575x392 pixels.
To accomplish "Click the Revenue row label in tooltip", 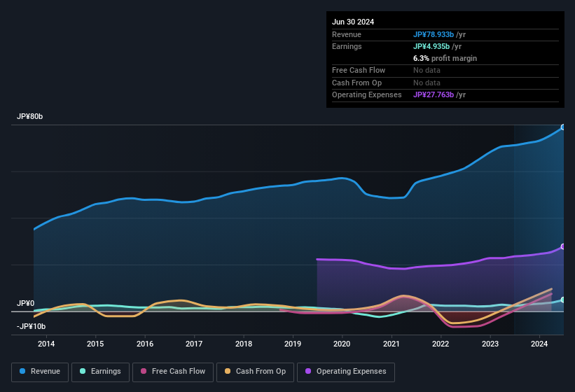I will coord(347,34).
